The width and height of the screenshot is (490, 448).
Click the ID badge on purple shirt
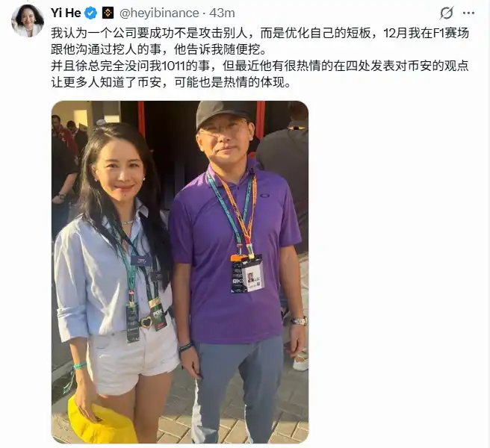(247, 274)
